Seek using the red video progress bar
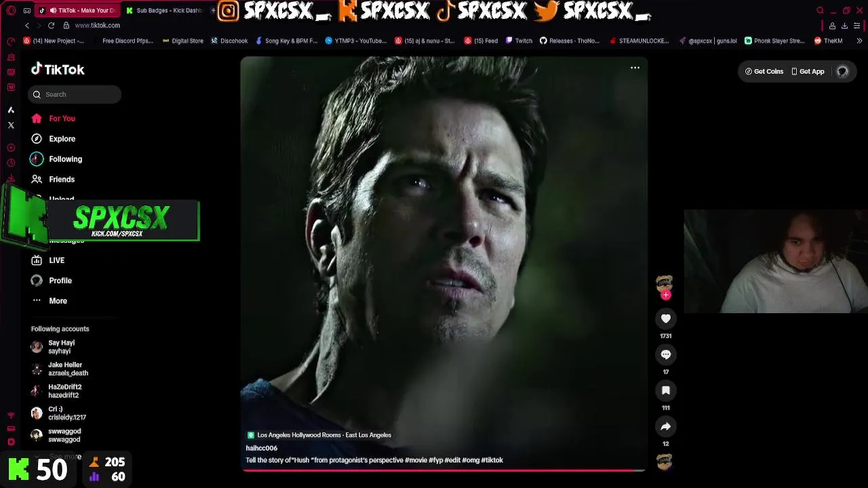The height and width of the screenshot is (488, 868). tap(444, 470)
